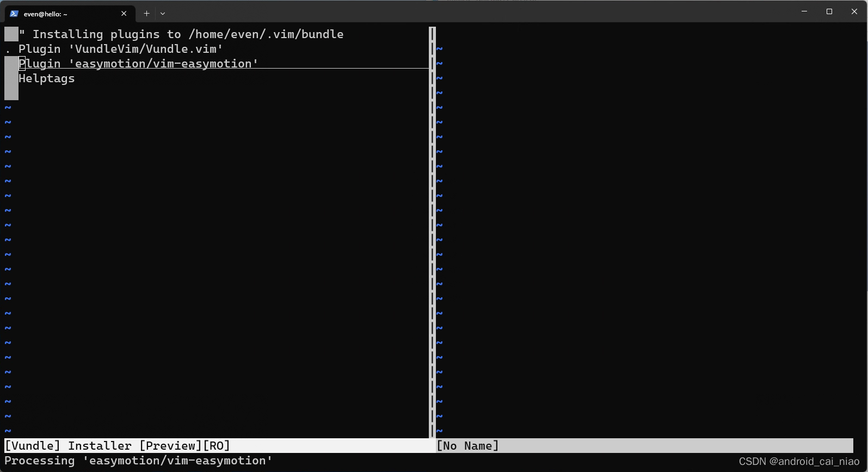This screenshot has height=472, width=868.
Task: Close the terminal window
Action: pyautogui.click(x=854, y=11)
